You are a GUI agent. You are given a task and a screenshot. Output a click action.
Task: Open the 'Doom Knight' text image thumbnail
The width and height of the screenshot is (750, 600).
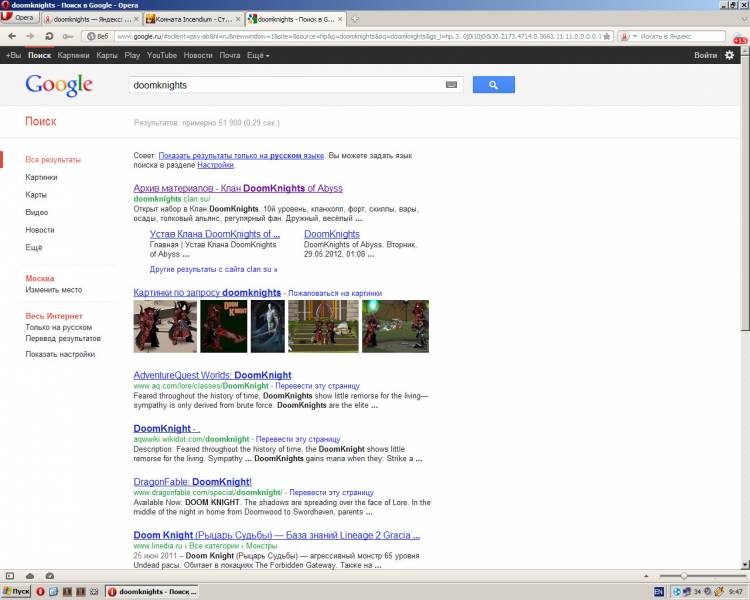tap(223, 326)
